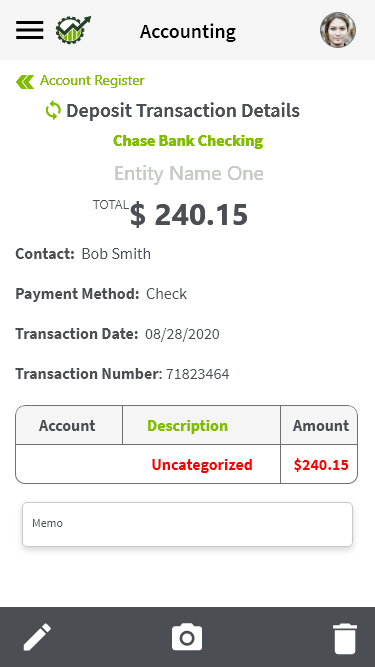Click the red $240.15 row amount
This screenshot has width=375, height=667.
321,465
